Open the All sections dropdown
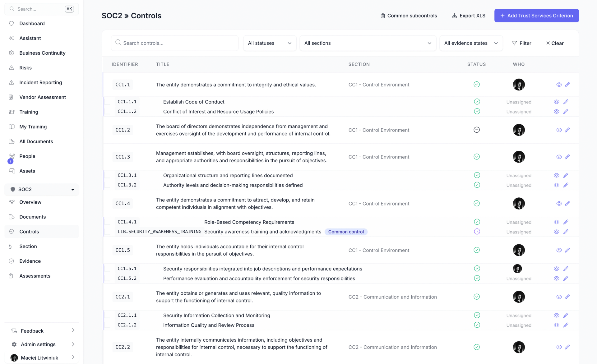 (x=368, y=43)
